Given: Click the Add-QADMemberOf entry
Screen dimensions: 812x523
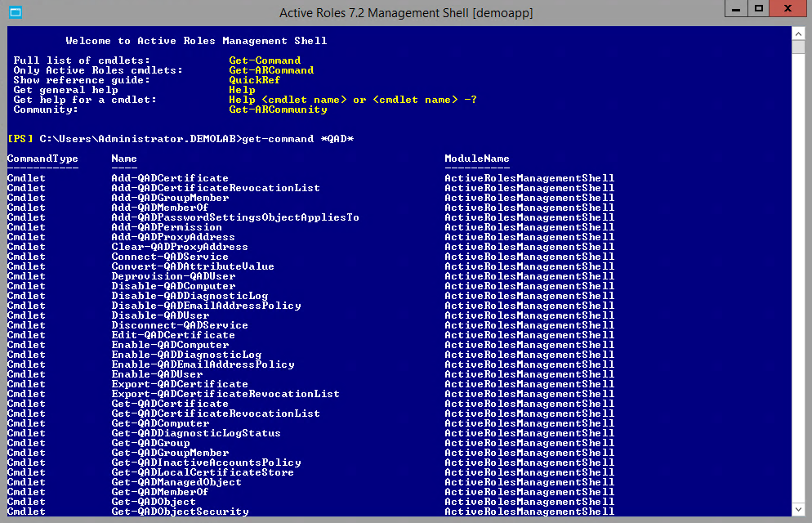Looking at the screenshot, I should [x=160, y=208].
